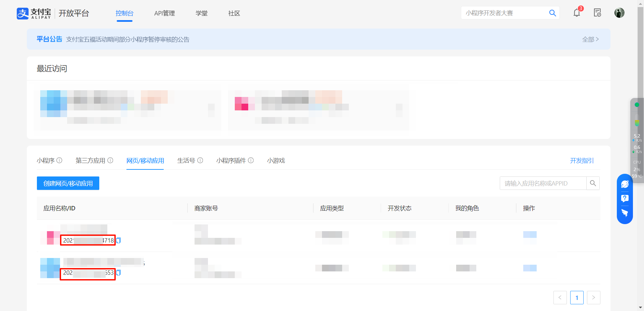Open the document checklist icon in header
The image size is (644, 311).
click(597, 13)
